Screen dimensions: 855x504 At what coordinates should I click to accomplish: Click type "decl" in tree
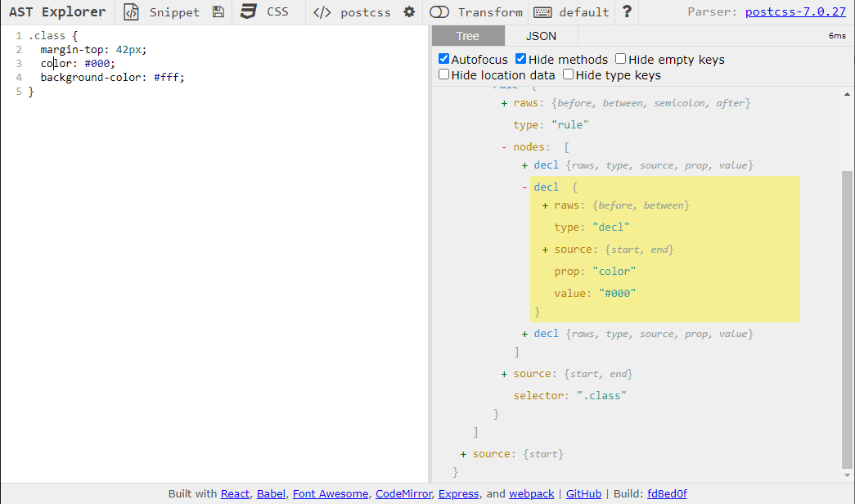click(611, 227)
